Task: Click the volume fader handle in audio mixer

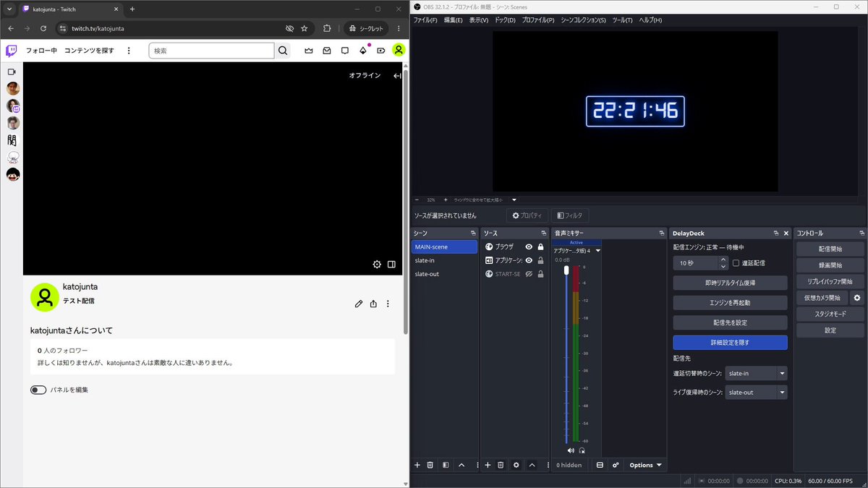Action: [566, 270]
